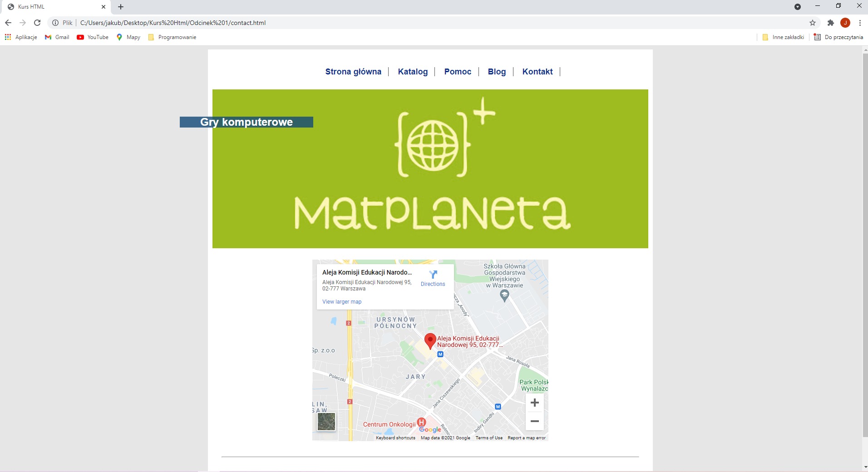Go back using the browser back arrow

point(8,23)
